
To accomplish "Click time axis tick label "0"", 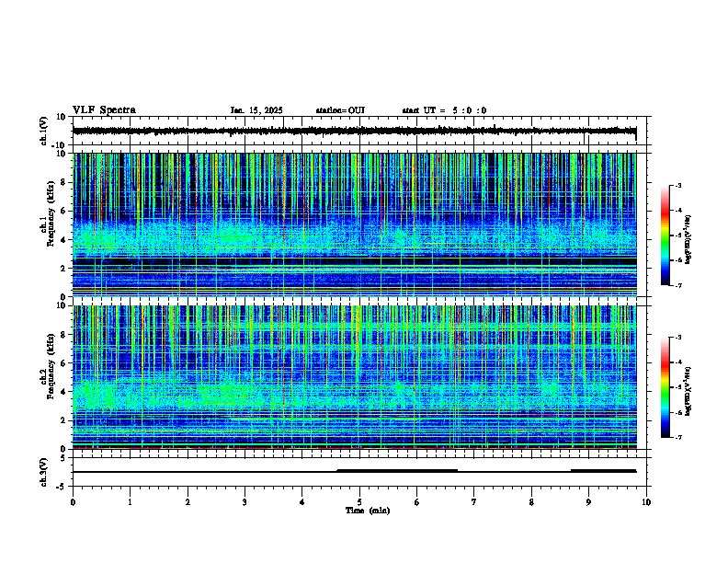I will tap(73, 502).
